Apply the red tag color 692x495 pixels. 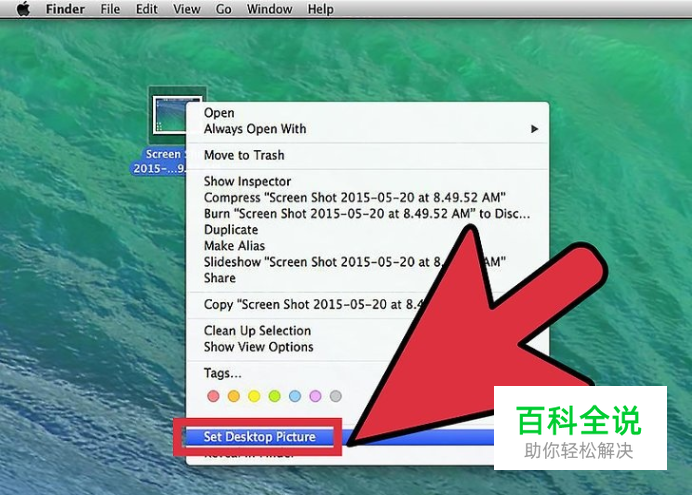pyautogui.click(x=213, y=396)
